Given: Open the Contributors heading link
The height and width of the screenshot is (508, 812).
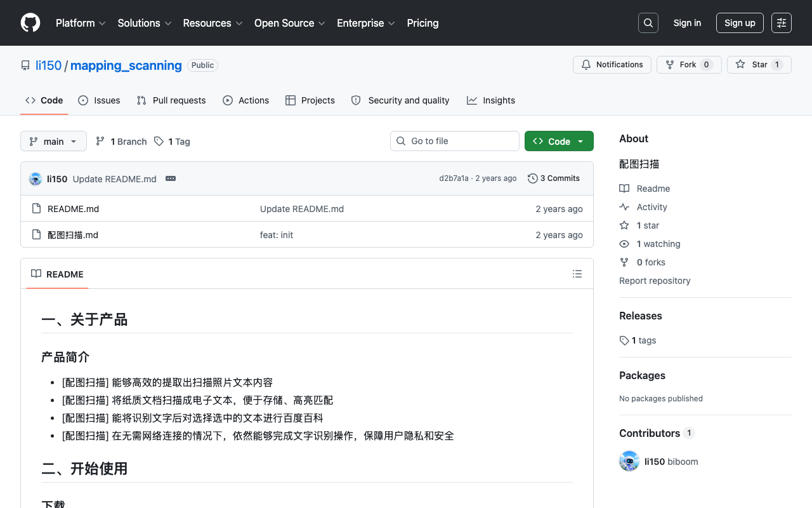Looking at the screenshot, I should click(657, 433).
